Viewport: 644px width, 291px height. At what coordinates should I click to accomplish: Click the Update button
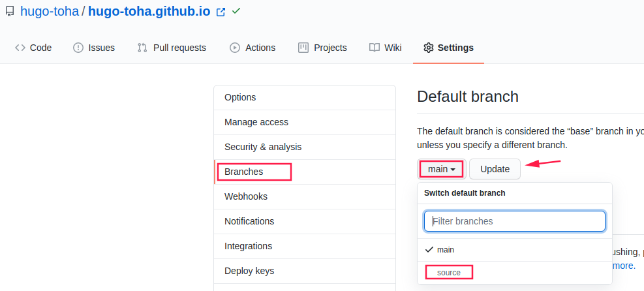pyautogui.click(x=495, y=169)
